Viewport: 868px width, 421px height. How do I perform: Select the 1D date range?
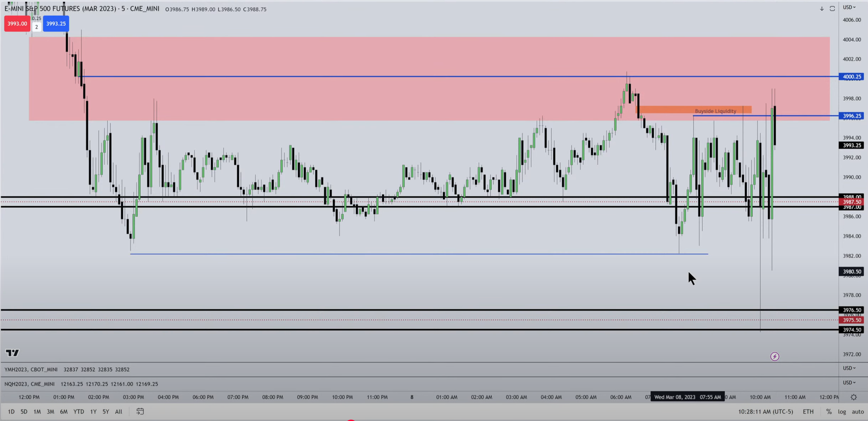(x=11, y=411)
